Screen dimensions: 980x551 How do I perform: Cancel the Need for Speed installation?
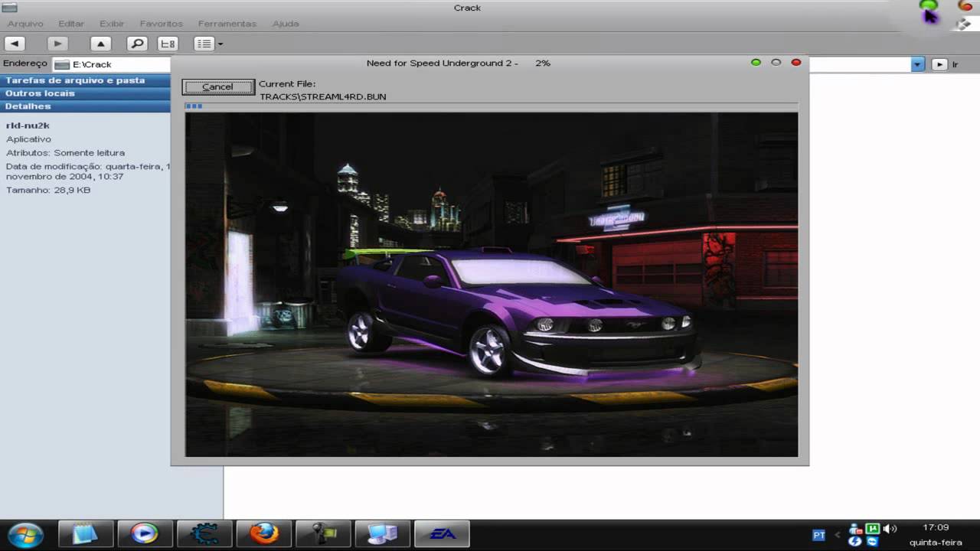217,86
